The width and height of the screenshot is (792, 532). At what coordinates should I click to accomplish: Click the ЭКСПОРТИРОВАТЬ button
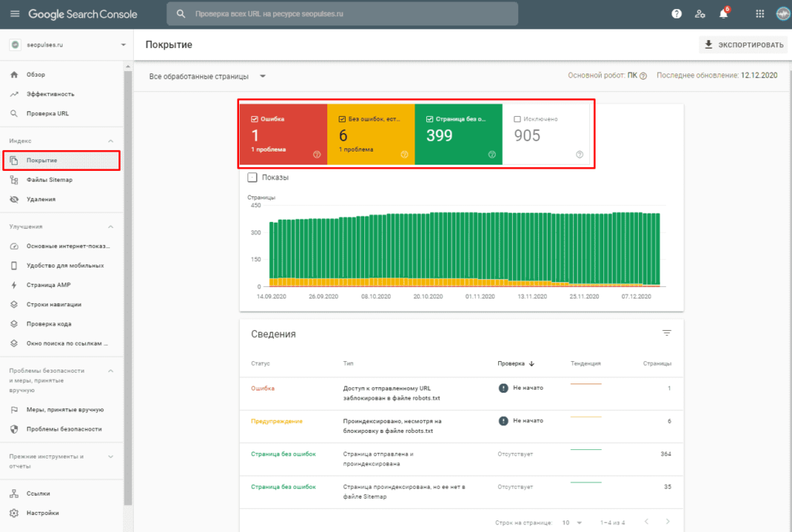pyautogui.click(x=745, y=45)
